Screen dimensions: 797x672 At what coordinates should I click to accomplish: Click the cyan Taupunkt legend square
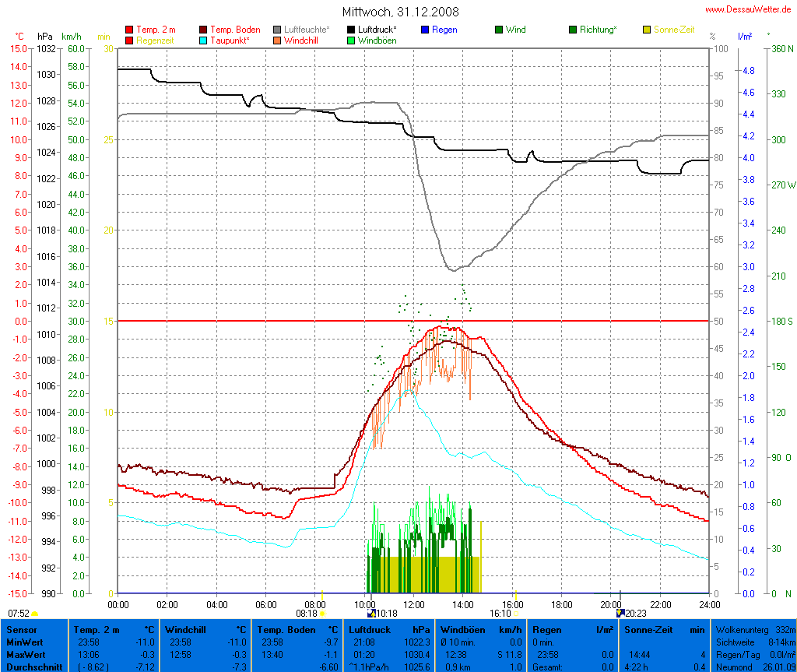[204, 40]
